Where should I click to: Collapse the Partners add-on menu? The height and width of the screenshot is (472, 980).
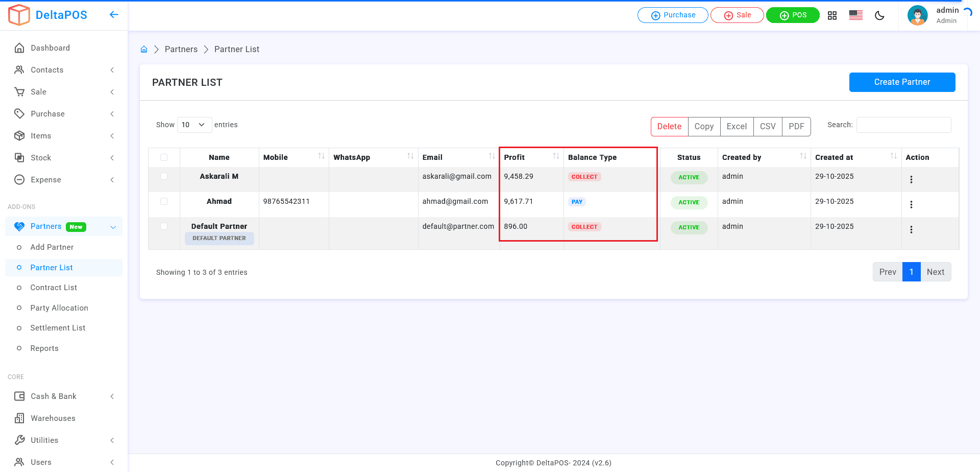[x=113, y=226]
